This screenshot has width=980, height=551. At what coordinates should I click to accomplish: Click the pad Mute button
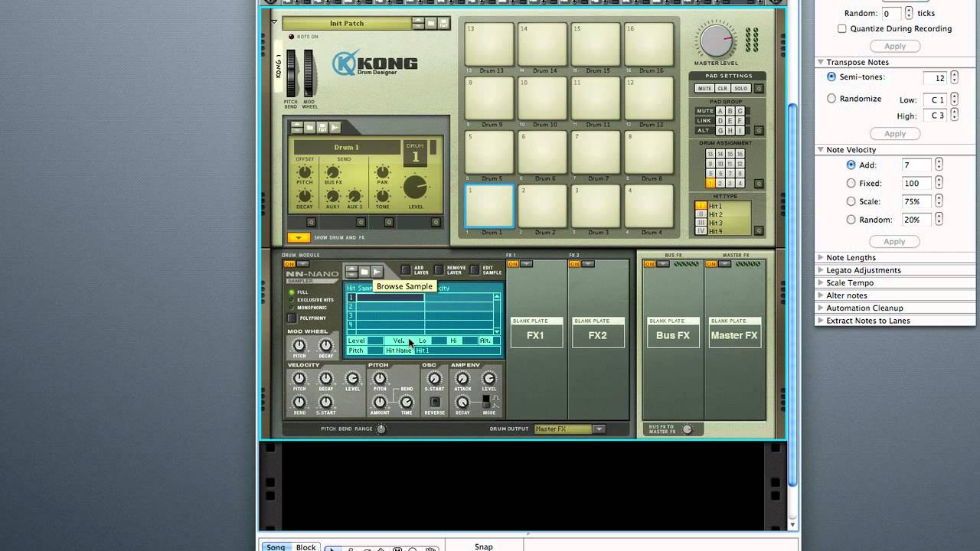click(x=704, y=89)
